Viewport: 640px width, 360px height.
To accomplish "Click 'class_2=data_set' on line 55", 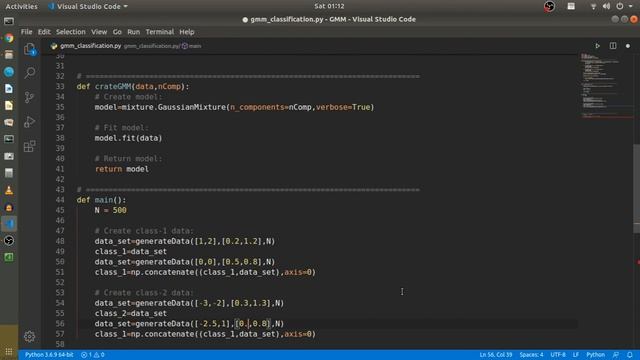I will click(x=131, y=313).
